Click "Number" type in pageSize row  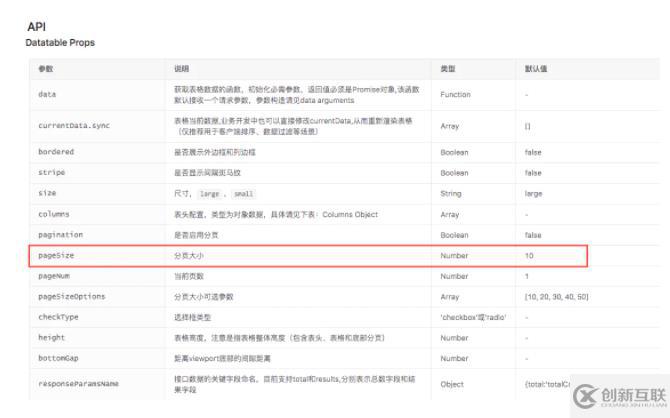tap(454, 255)
